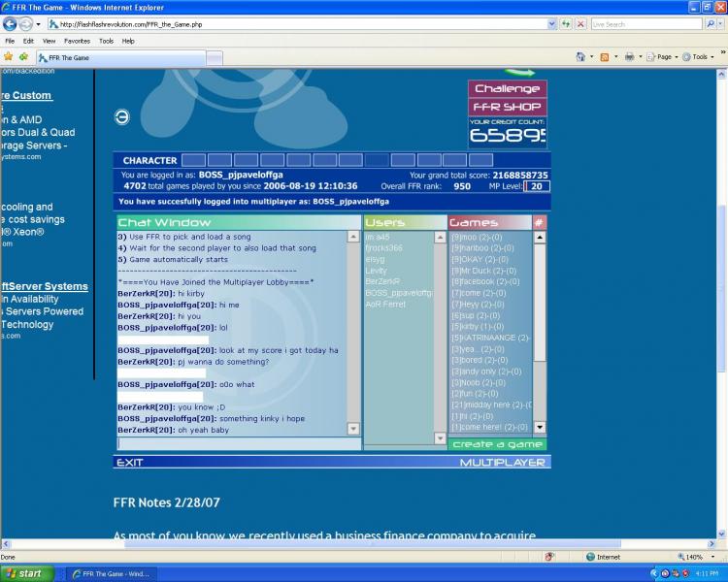Image resolution: width=728 pixels, height=582 pixels.
Task: Click the Refresh page icon
Action: pyautogui.click(x=566, y=24)
